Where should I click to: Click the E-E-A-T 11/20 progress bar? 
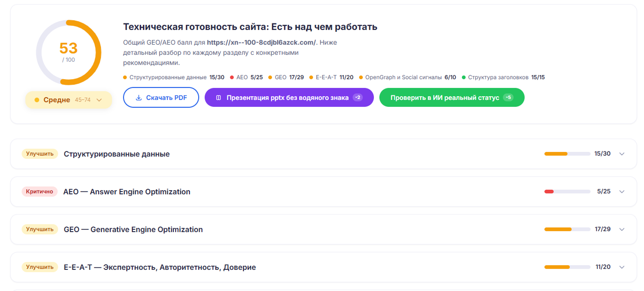pos(567,267)
